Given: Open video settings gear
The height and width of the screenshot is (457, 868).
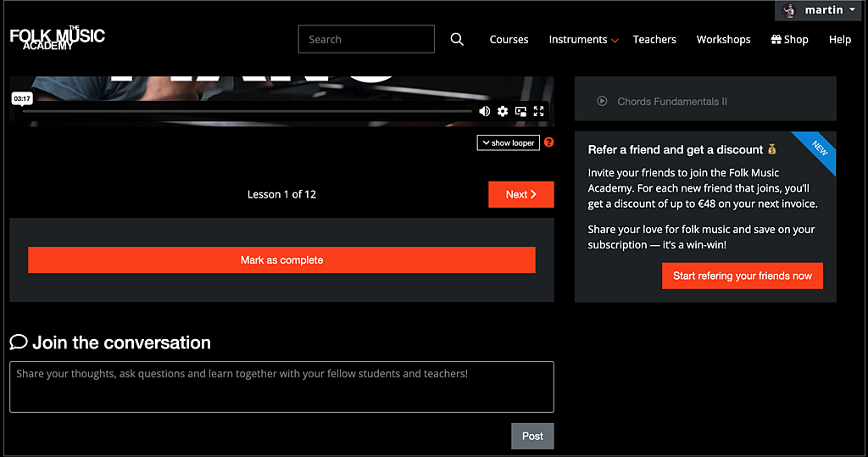Looking at the screenshot, I should point(503,111).
